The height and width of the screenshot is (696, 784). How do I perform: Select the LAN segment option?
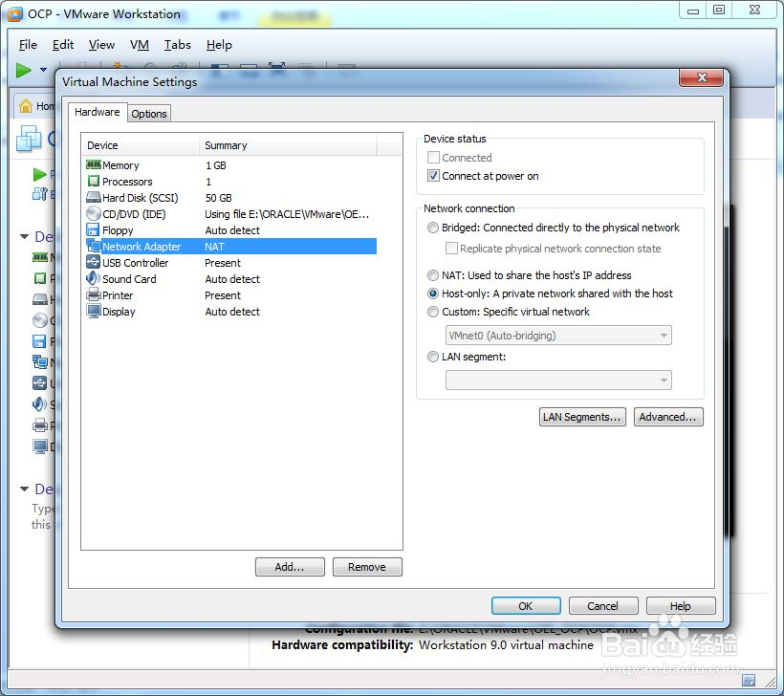coord(433,357)
